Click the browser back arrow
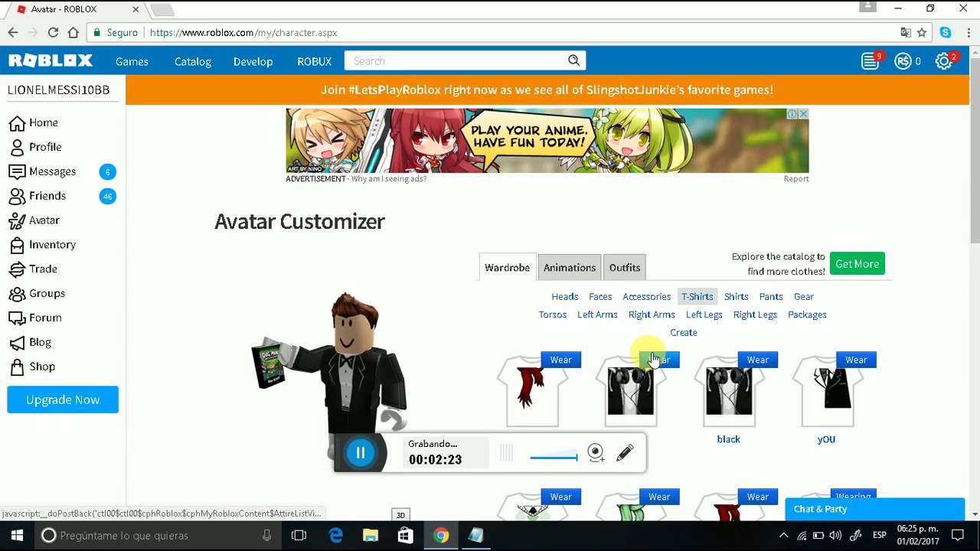 coord(13,33)
